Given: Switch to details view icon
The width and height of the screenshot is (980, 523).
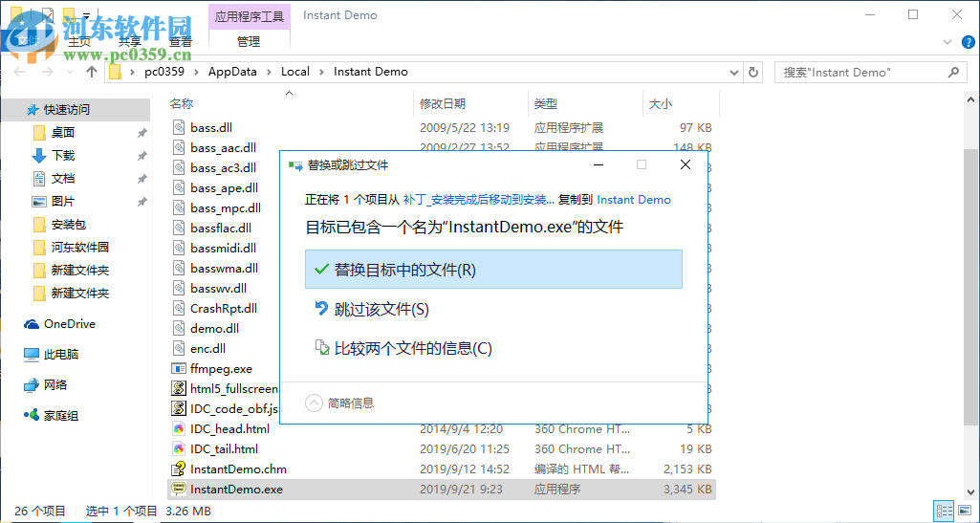Looking at the screenshot, I should (x=945, y=512).
